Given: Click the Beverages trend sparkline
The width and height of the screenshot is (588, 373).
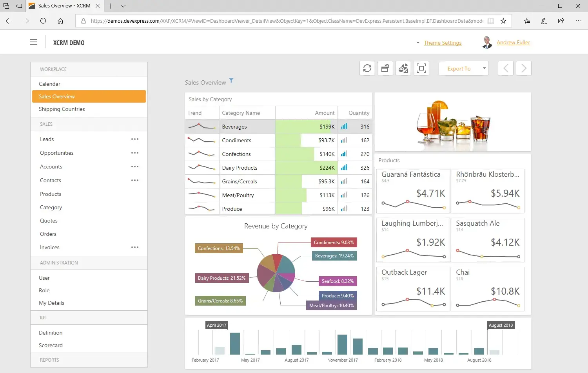Looking at the screenshot, I should (x=201, y=127).
